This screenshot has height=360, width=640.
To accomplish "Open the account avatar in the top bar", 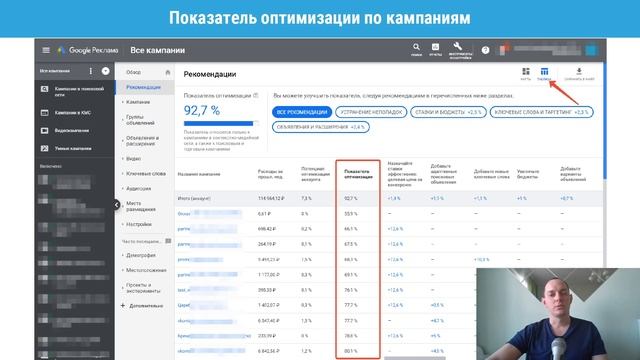I will [x=591, y=50].
